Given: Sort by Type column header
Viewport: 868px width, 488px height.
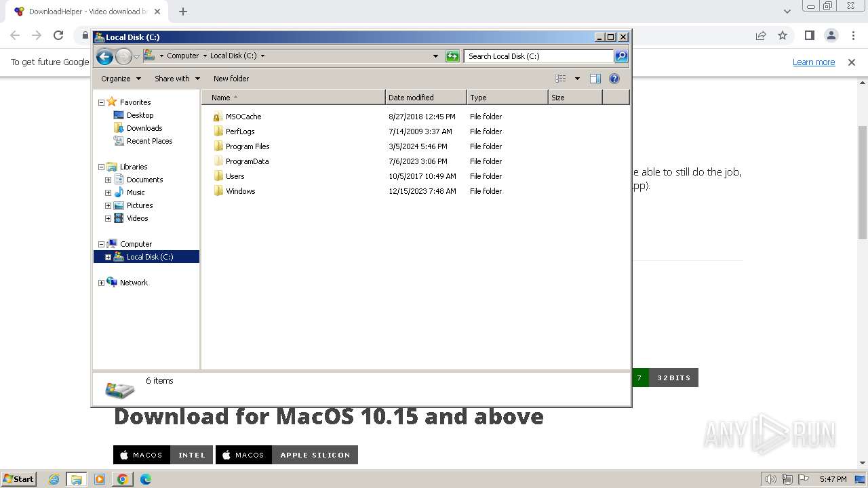Looking at the screenshot, I should [x=507, y=98].
